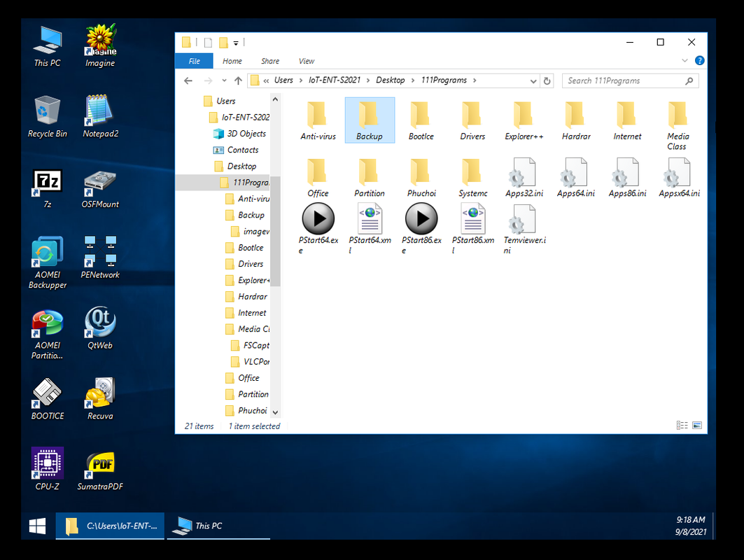Screen dimensions: 744x560
Task: Select 3D Objects in navigation tree
Action: pos(239,134)
